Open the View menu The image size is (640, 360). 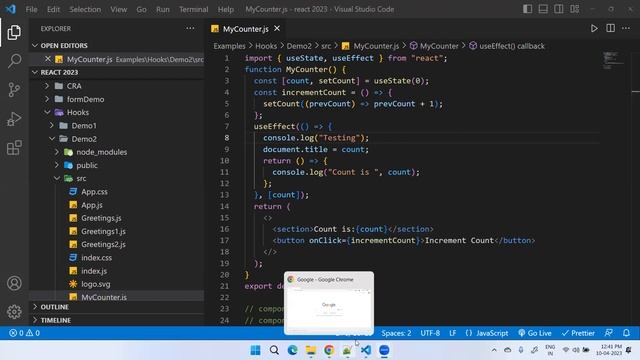point(118,9)
